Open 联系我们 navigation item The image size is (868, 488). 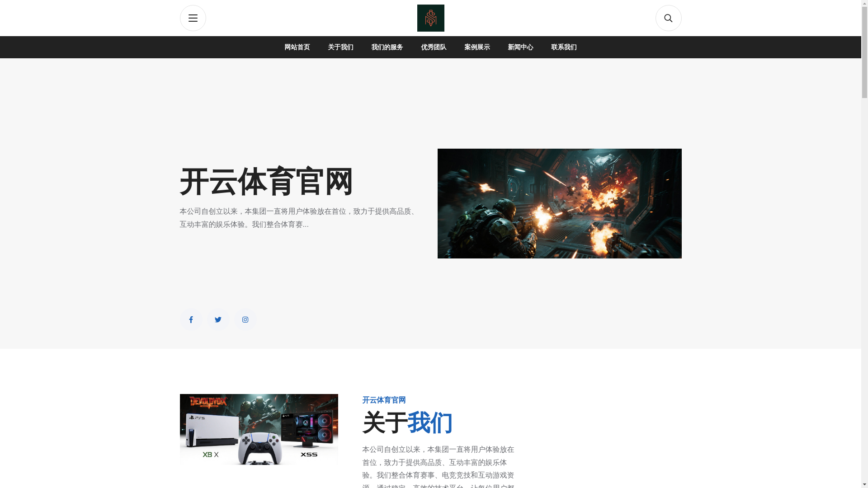coord(564,47)
